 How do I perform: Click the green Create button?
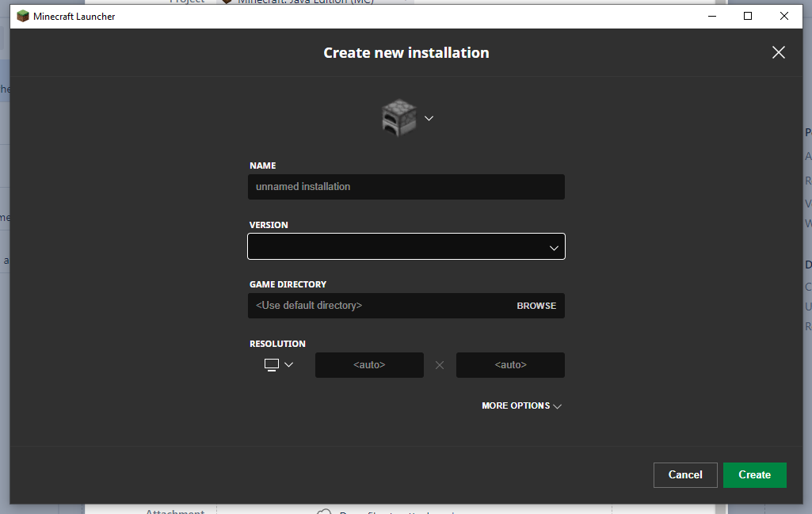pyautogui.click(x=754, y=474)
